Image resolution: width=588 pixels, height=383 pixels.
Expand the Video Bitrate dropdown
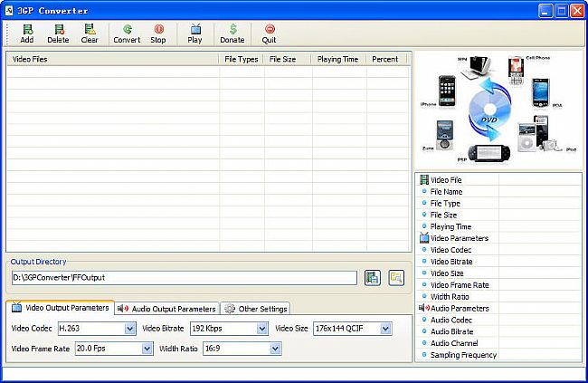[x=260, y=329]
